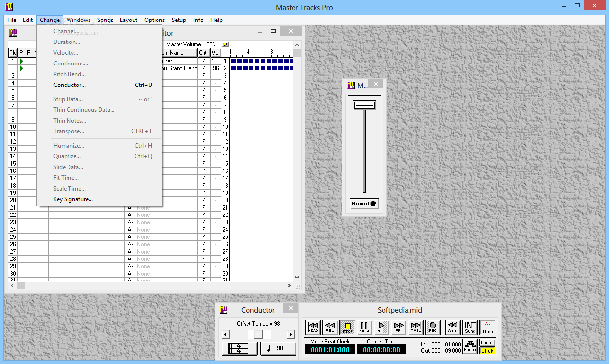Click the Offset Tempo slider thumb
609x364 pixels.
click(x=258, y=334)
